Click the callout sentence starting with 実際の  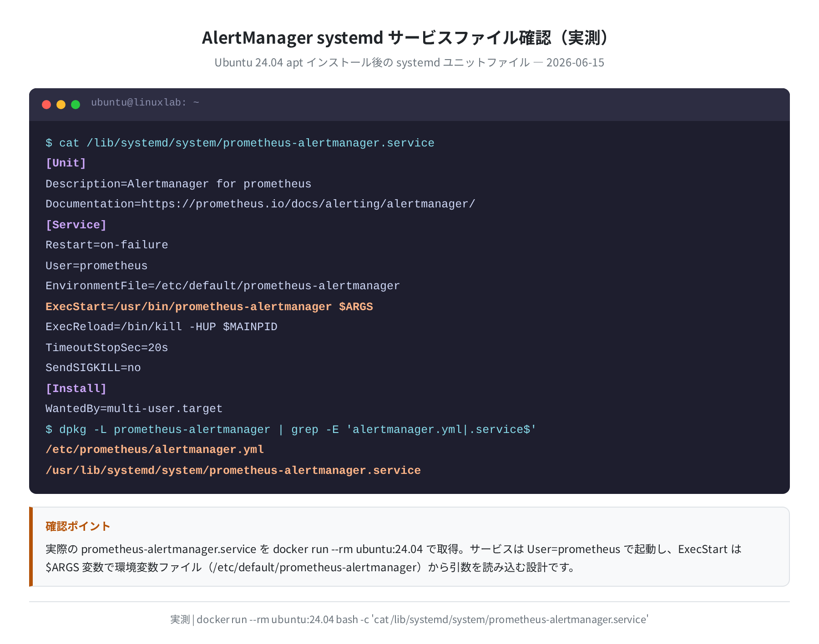pos(394,549)
